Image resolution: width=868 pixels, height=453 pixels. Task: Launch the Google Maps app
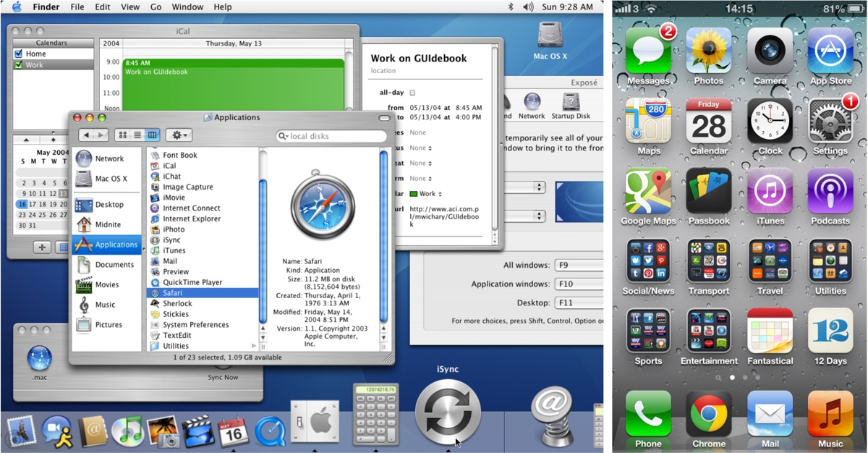(x=648, y=191)
